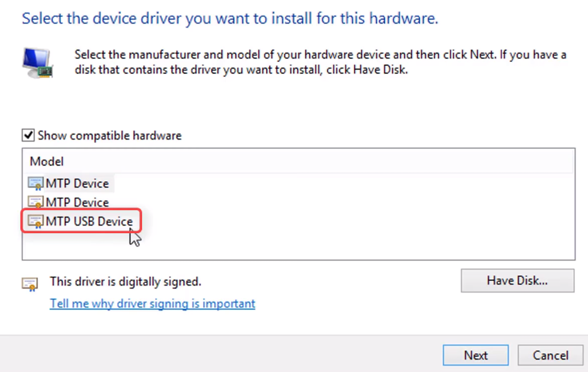Click the Model column header
The height and width of the screenshot is (372, 588).
pos(47,162)
